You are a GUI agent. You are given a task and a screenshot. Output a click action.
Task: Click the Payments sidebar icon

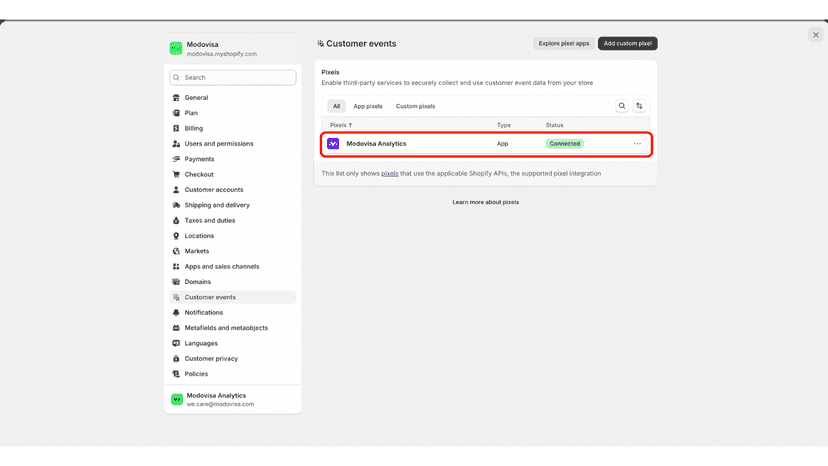tap(176, 159)
